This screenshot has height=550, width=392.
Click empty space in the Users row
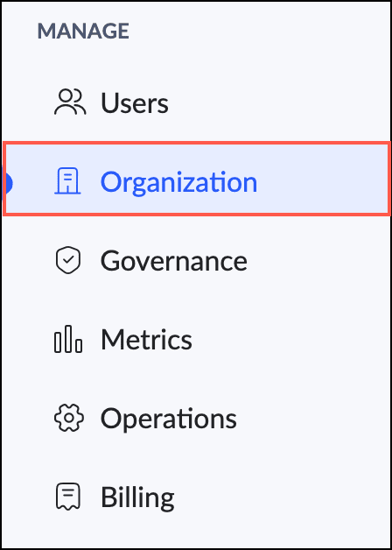point(280,102)
